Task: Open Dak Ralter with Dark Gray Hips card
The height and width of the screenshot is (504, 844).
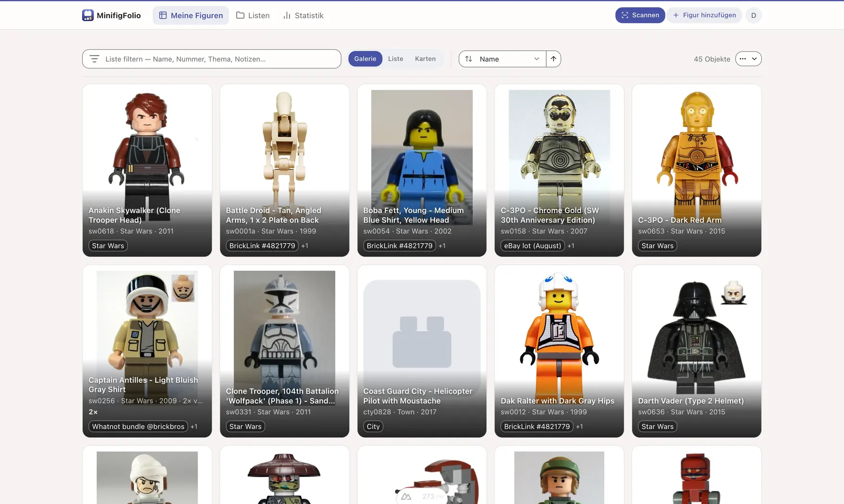Action: click(x=559, y=351)
